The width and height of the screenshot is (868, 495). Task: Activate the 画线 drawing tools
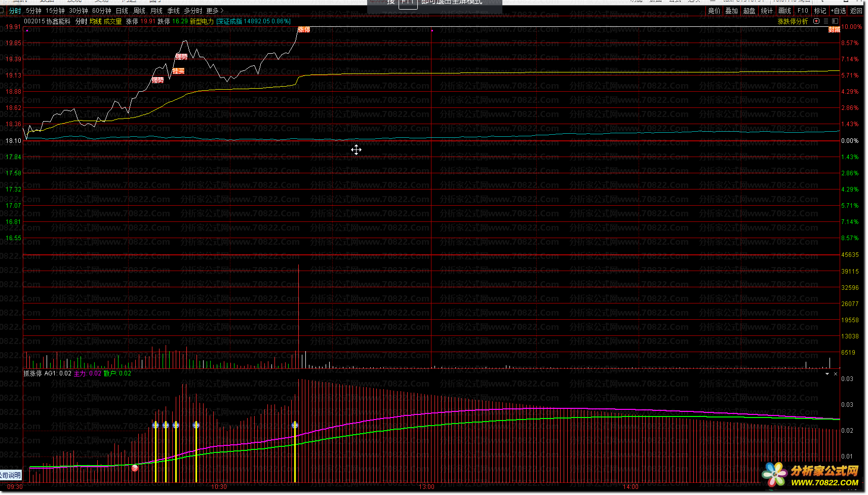point(784,11)
